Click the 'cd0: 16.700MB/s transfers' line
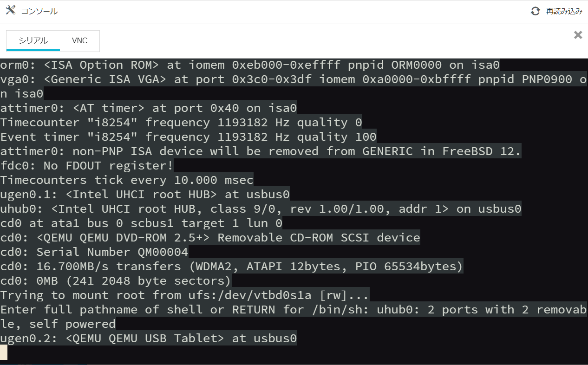 point(232,266)
